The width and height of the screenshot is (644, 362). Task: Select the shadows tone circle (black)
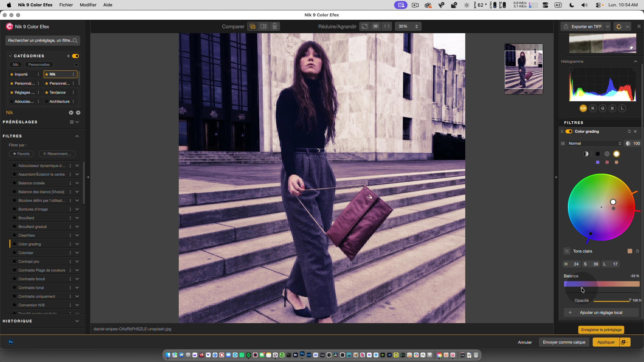pos(598,154)
